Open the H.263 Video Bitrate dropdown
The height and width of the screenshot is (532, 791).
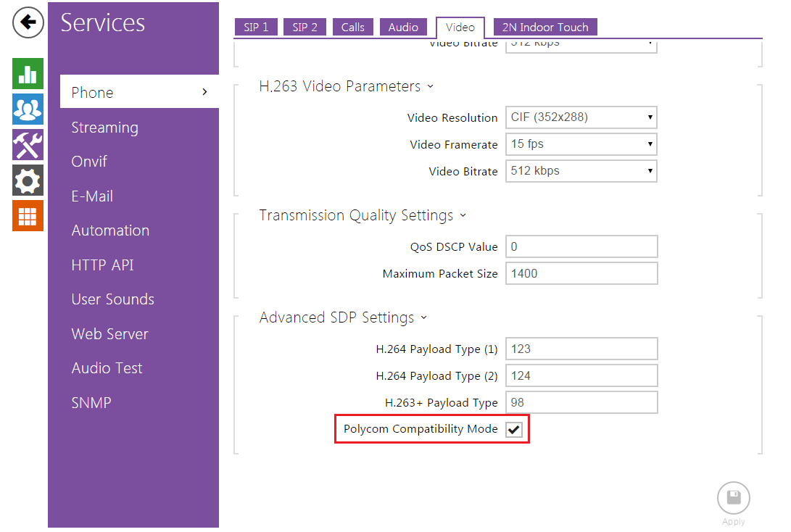(x=581, y=171)
